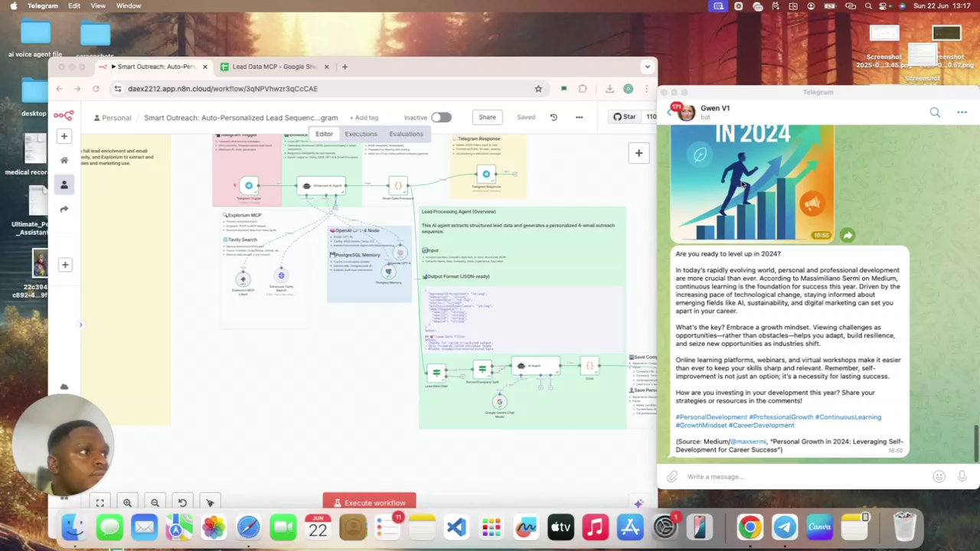Viewport: 980px width, 551px height.
Task: Expand the collapsed sidebar chevron in n8n
Action: pyautogui.click(x=80, y=325)
